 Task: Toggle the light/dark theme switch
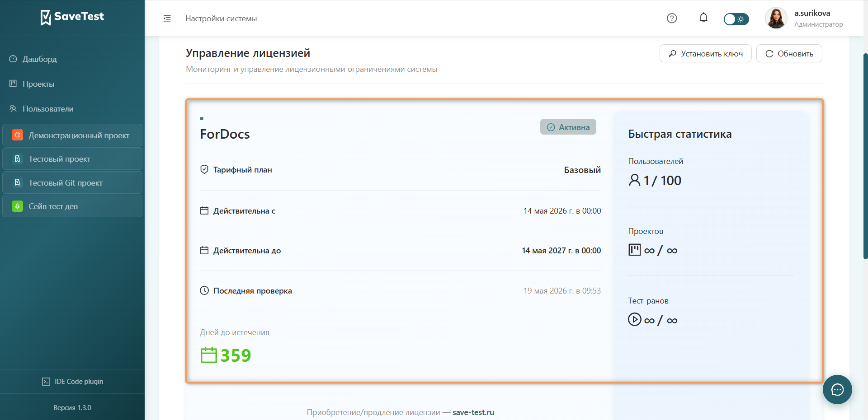(736, 19)
